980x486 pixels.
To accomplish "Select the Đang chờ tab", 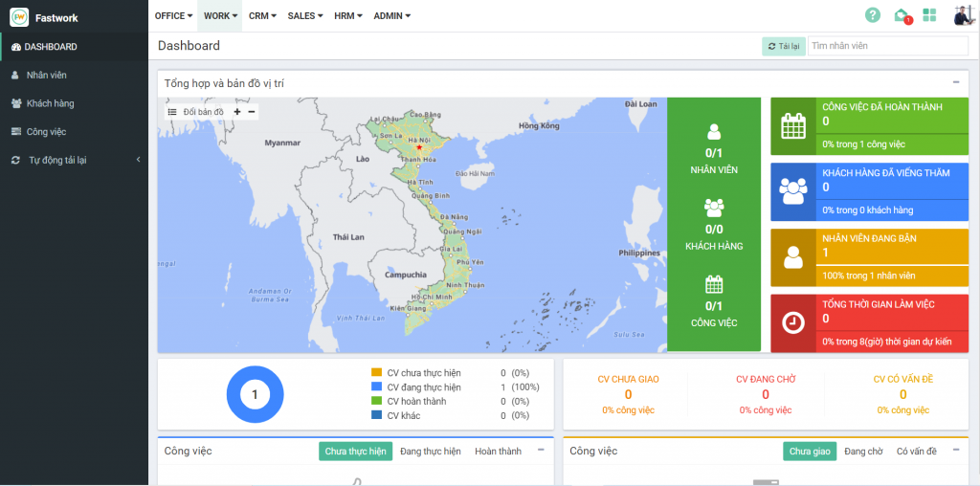I will pyautogui.click(x=863, y=452).
